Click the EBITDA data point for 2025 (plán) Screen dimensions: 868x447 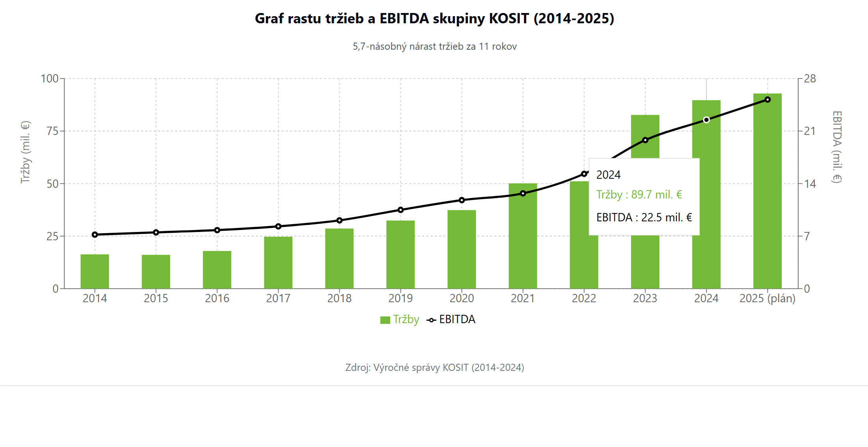click(767, 100)
